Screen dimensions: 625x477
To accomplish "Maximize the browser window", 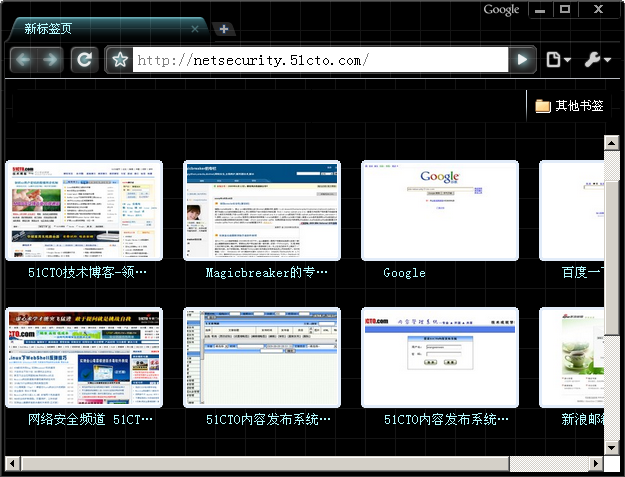I will coord(565,10).
